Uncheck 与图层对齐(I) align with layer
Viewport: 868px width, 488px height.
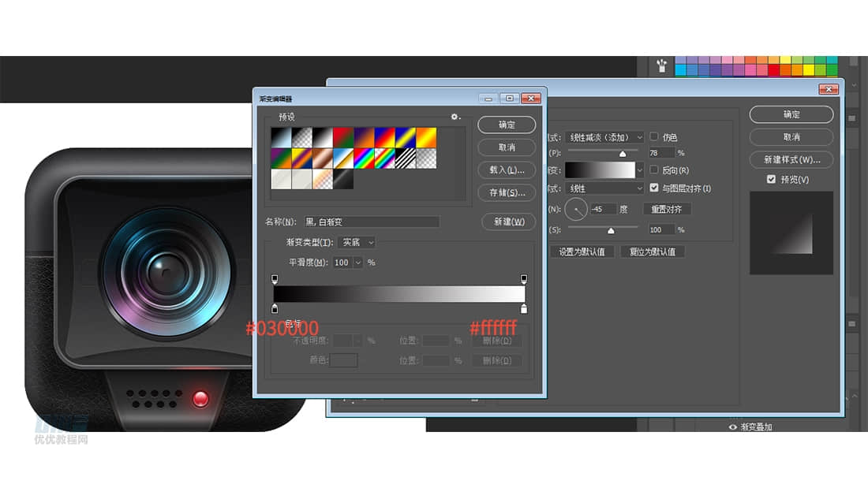click(x=654, y=188)
